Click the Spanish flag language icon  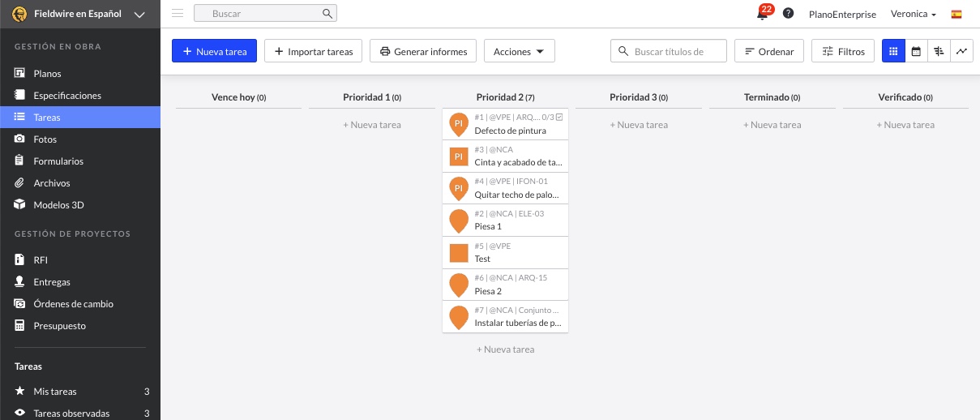pos(956,14)
